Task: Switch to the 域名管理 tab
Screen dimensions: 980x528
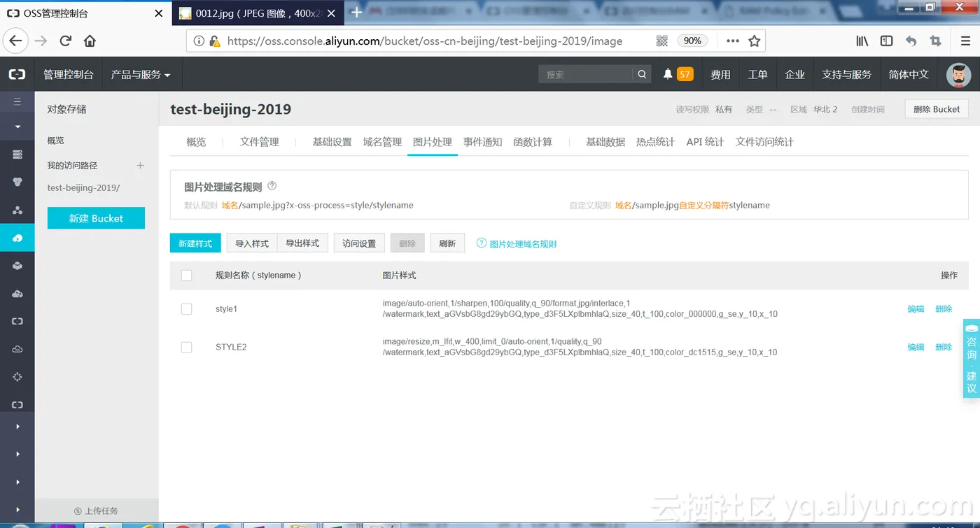Action: tap(382, 142)
